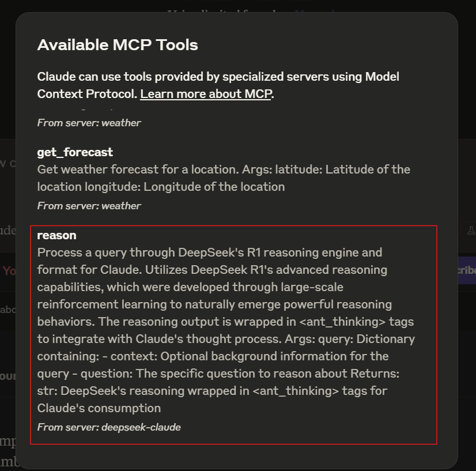This screenshot has width=476, height=471.
Task: Click the partly hidden purple link above dialog
Action: coord(314,12)
